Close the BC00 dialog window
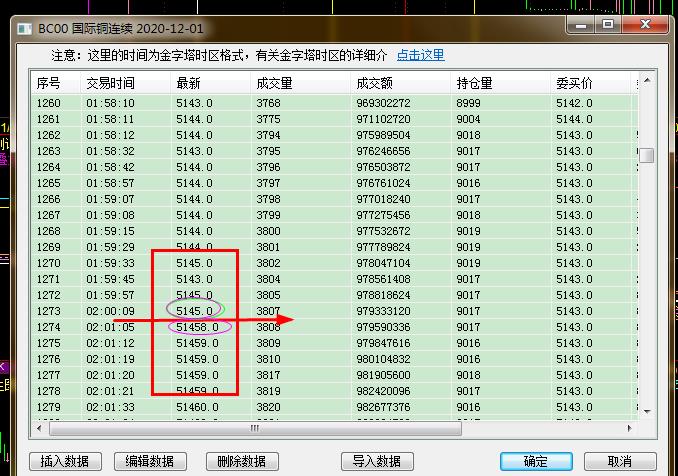Viewport: 678px width, 476px height. coord(645,25)
